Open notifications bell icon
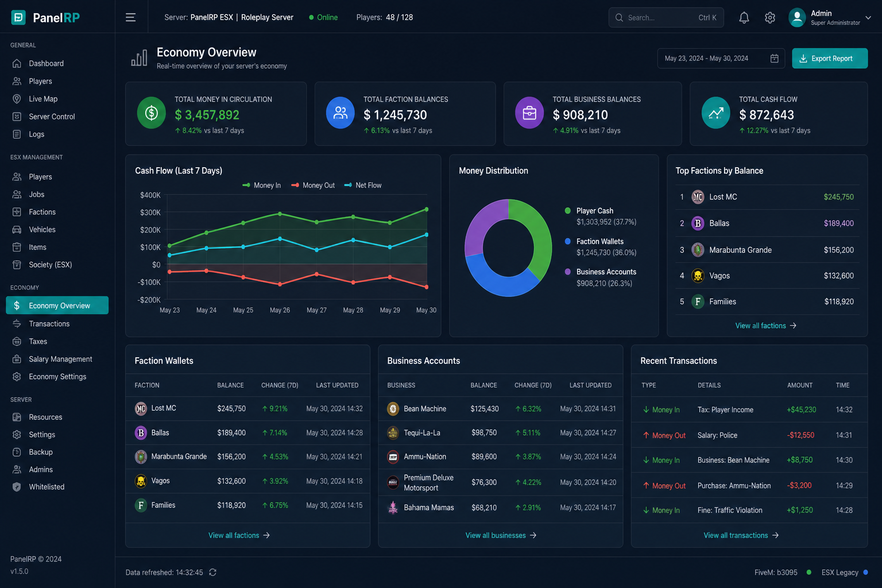The width and height of the screenshot is (882, 588). [x=744, y=18]
